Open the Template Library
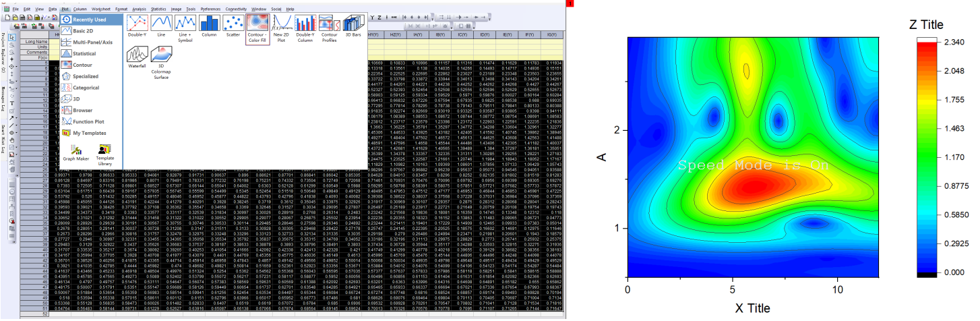This screenshot has width=980, height=321. (105, 155)
